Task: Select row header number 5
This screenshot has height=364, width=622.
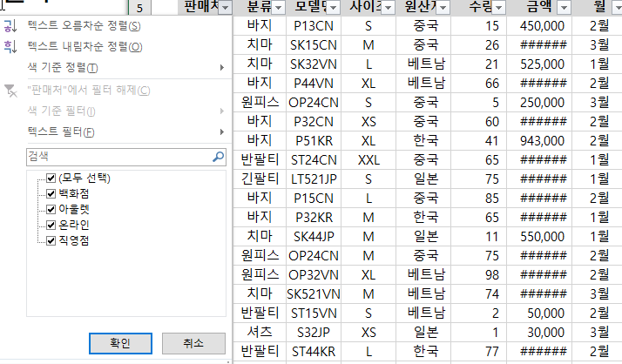Action: [x=139, y=8]
